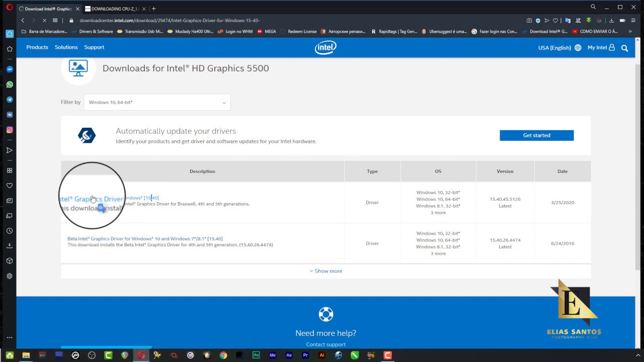This screenshot has height=362, width=644.
Task: Add page to bookmarks heart in address bar
Action: (x=555, y=21)
